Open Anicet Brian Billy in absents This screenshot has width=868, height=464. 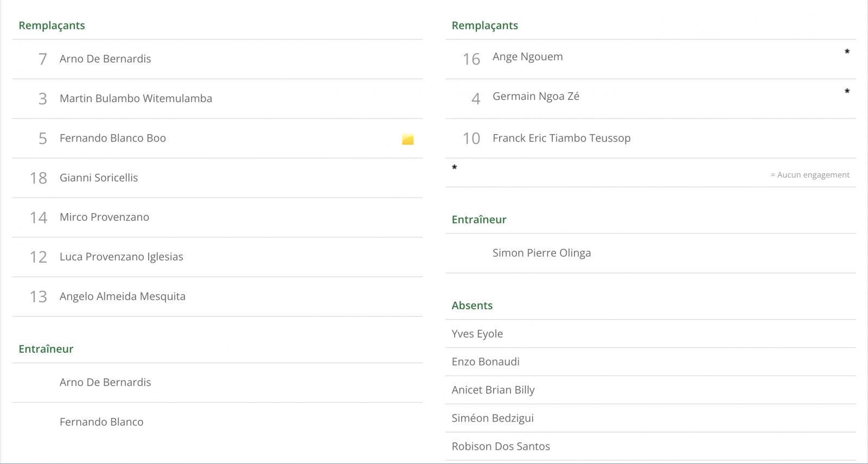(x=493, y=390)
